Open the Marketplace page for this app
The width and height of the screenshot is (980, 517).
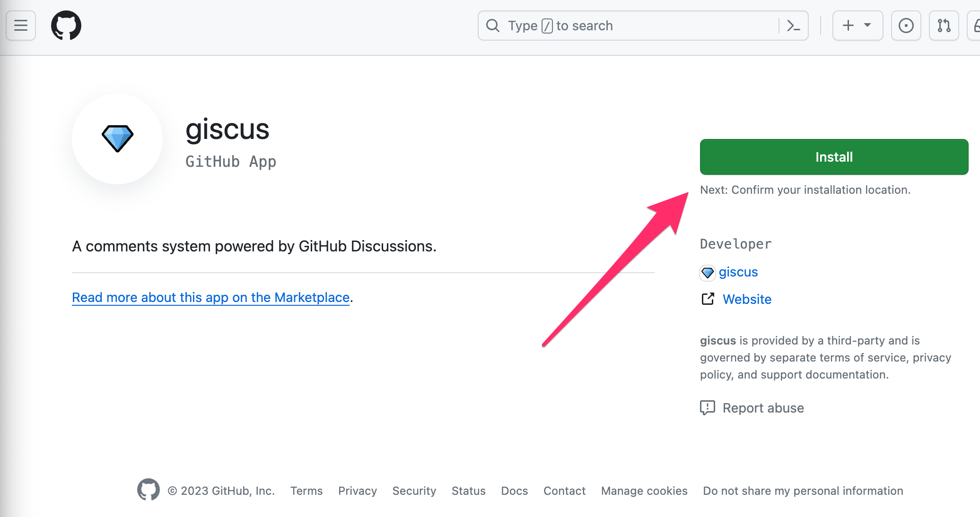[210, 297]
